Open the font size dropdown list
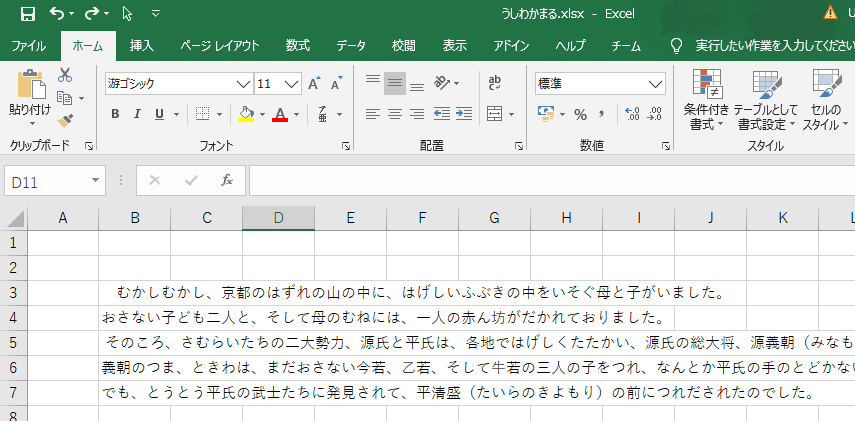 [292, 84]
